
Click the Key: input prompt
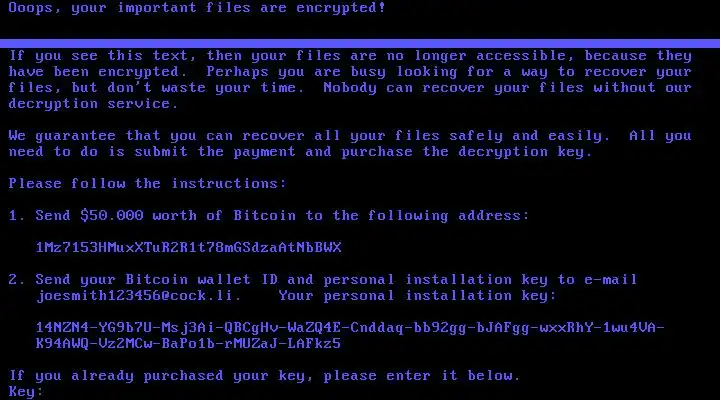coord(26,391)
